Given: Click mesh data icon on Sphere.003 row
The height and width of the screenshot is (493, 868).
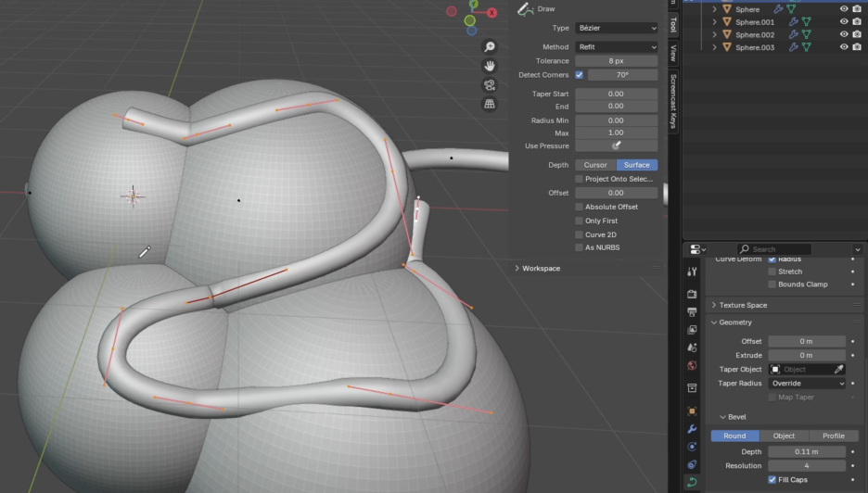Looking at the screenshot, I should (807, 47).
